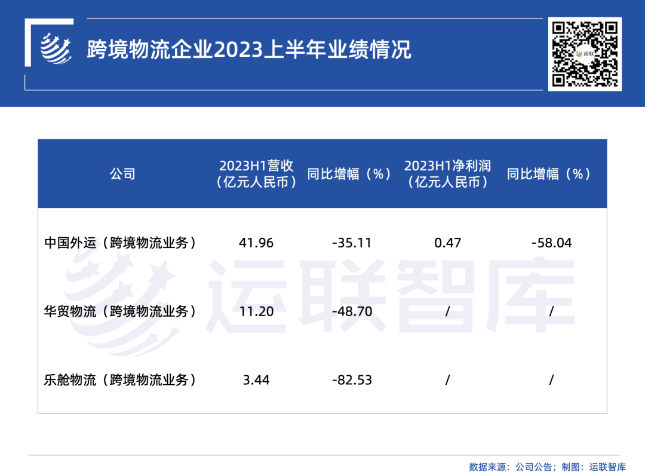
Task: Click the row label 乐舱物流（跨境物流业务）
Action: (120, 380)
